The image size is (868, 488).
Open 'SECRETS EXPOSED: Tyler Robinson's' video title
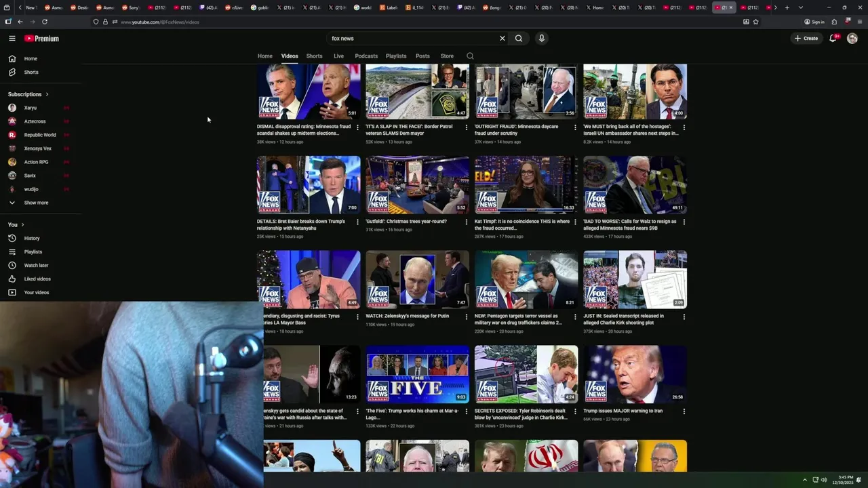(x=521, y=414)
